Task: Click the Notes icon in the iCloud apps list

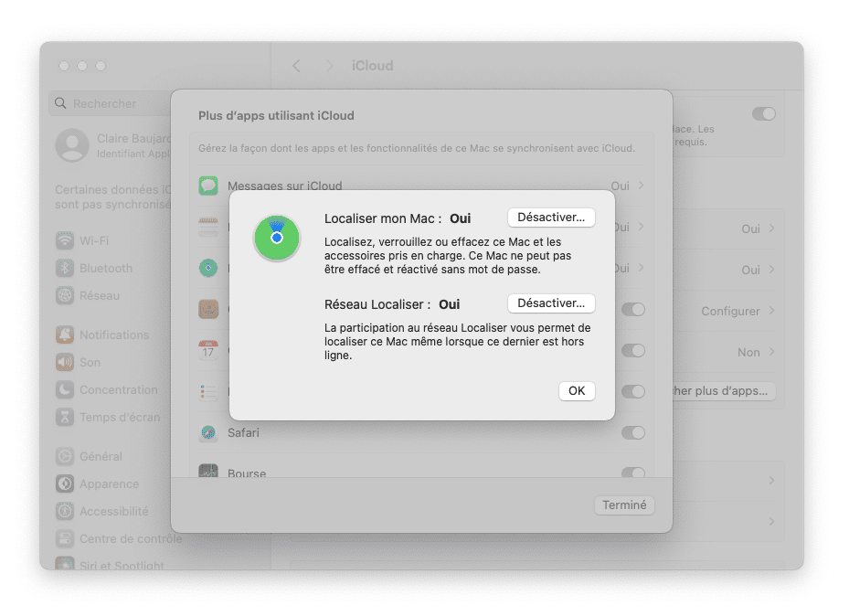Action: (x=208, y=227)
